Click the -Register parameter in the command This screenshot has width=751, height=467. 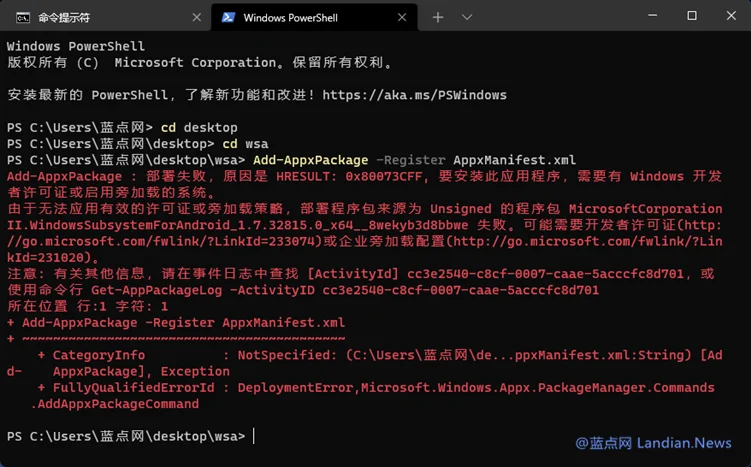(x=410, y=160)
